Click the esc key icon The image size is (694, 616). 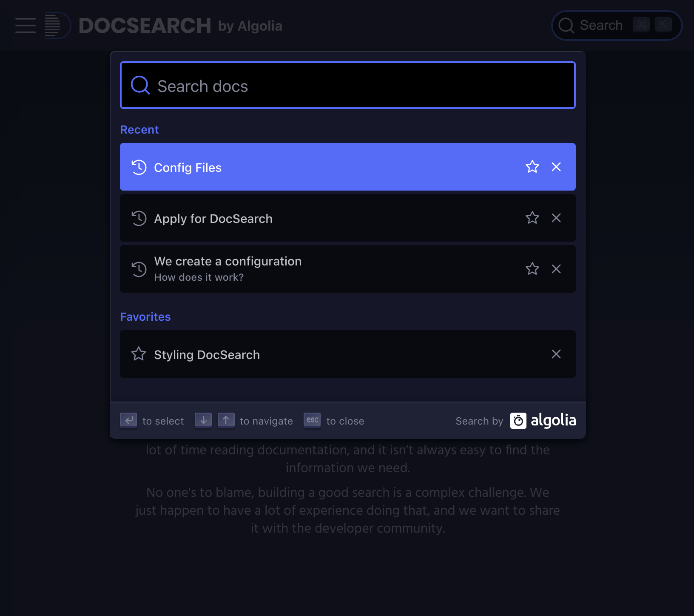point(312,420)
